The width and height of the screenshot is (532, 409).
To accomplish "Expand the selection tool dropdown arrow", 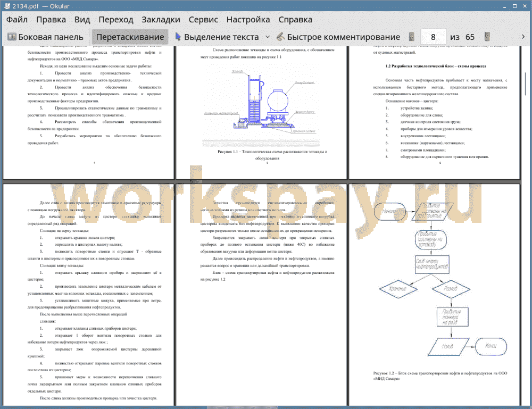I will [268, 37].
